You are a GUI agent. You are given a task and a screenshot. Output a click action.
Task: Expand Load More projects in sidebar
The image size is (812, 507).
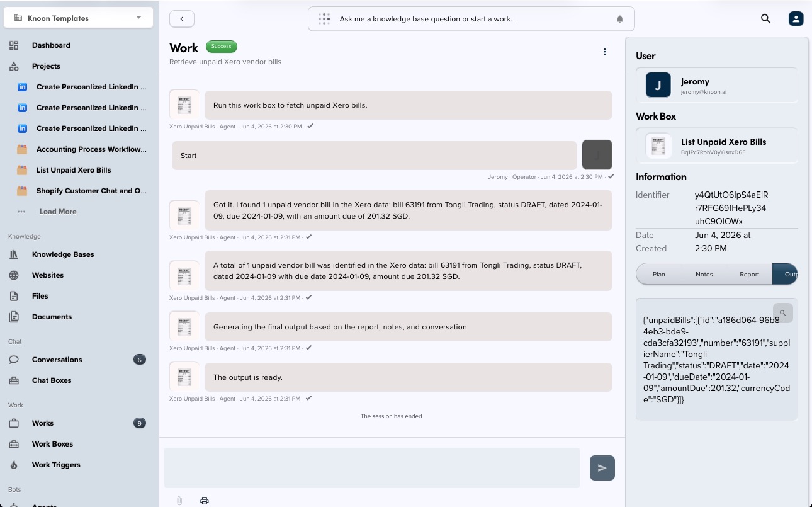click(58, 212)
